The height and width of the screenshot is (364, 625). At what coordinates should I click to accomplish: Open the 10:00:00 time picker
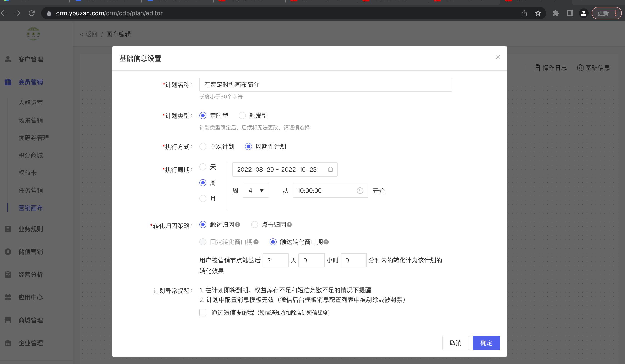pyautogui.click(x=330, y=191)
